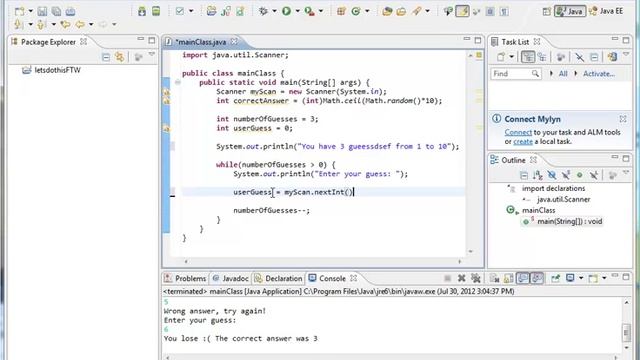The image size is (640, 360).
Task: Click the Open Task folder icon
Action: point(401,11)
